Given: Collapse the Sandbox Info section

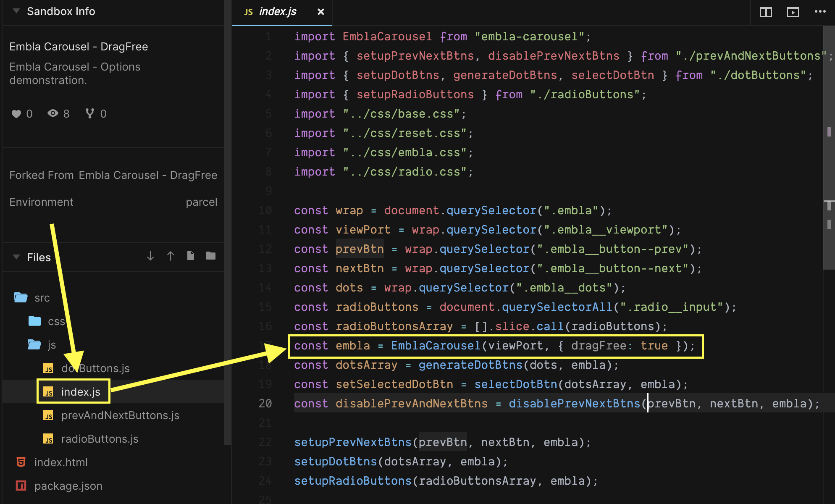Looking at the screenshot, I should [x=16, y=11].
